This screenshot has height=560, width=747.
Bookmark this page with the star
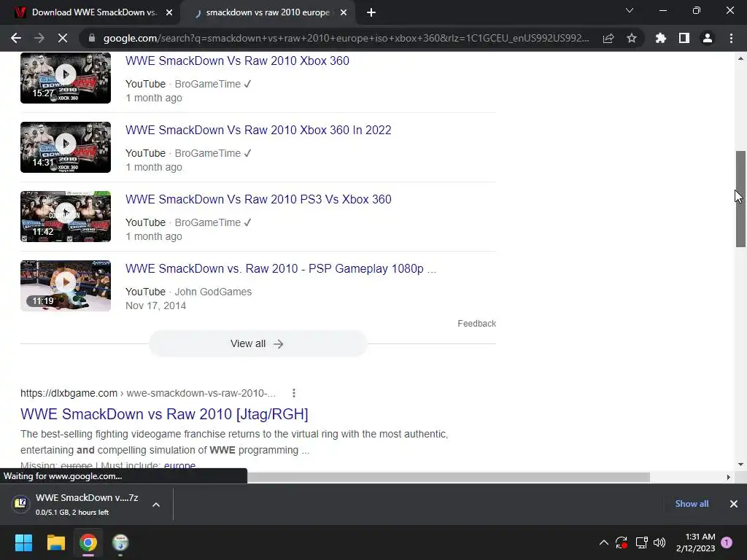point(632,38)
